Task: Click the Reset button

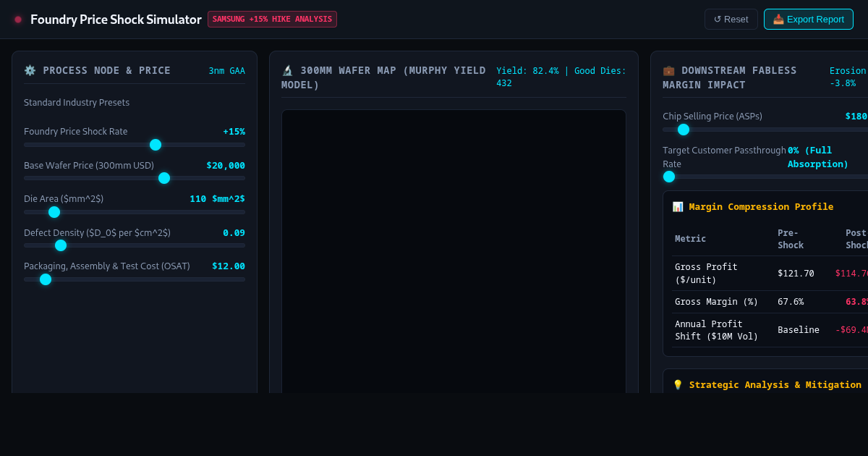Action: coord(731,20)
